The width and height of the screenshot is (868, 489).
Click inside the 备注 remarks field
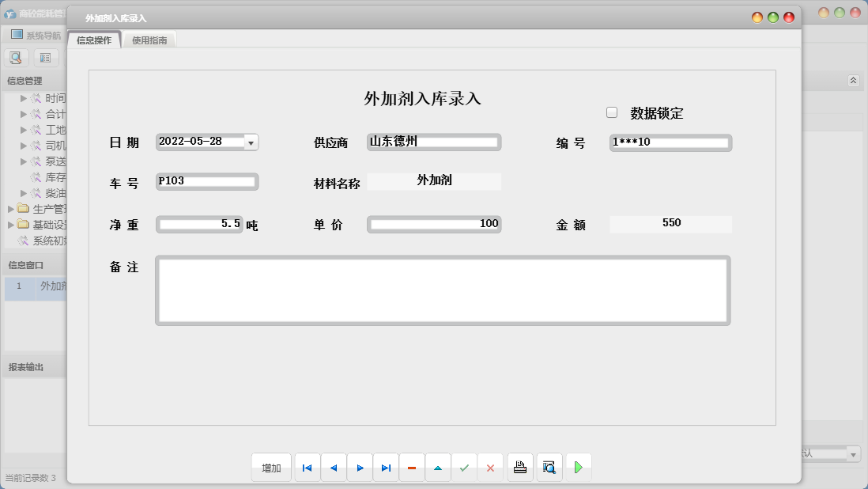click(443, 290)
